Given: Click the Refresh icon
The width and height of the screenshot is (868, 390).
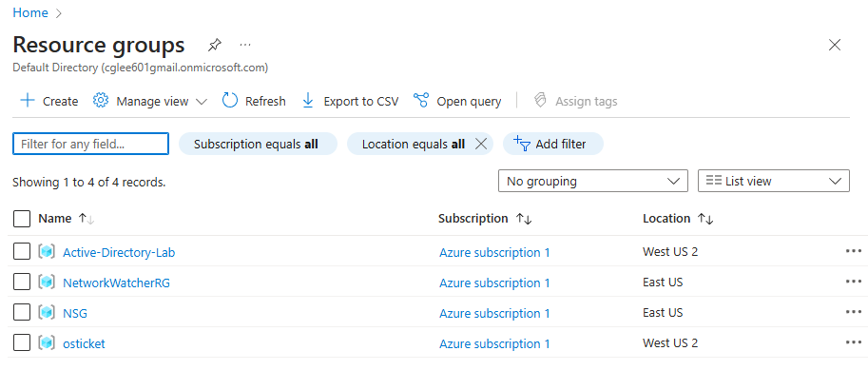Looking at the screenshot, I should pos(230,101).
